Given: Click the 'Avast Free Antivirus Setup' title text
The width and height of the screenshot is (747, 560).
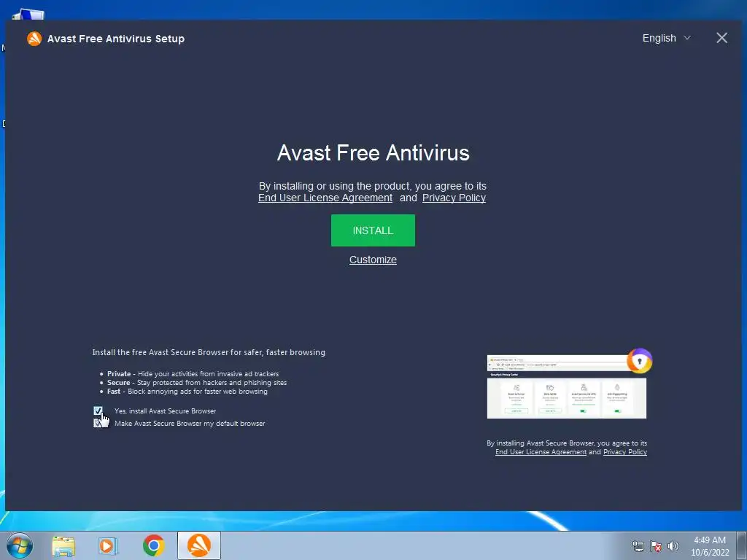Looking at the screenshot, I should [116, 39].
